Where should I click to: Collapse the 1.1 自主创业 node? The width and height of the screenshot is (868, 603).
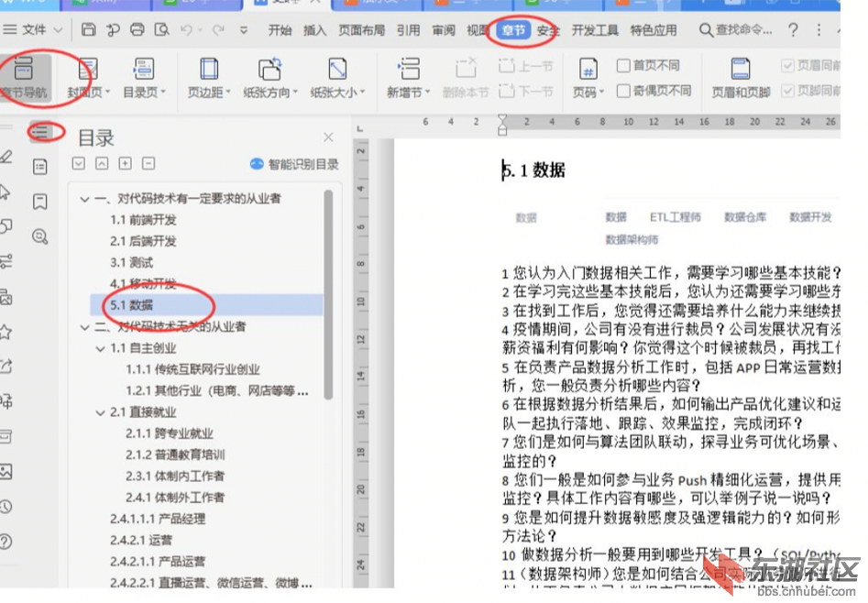tap(100, 349)
